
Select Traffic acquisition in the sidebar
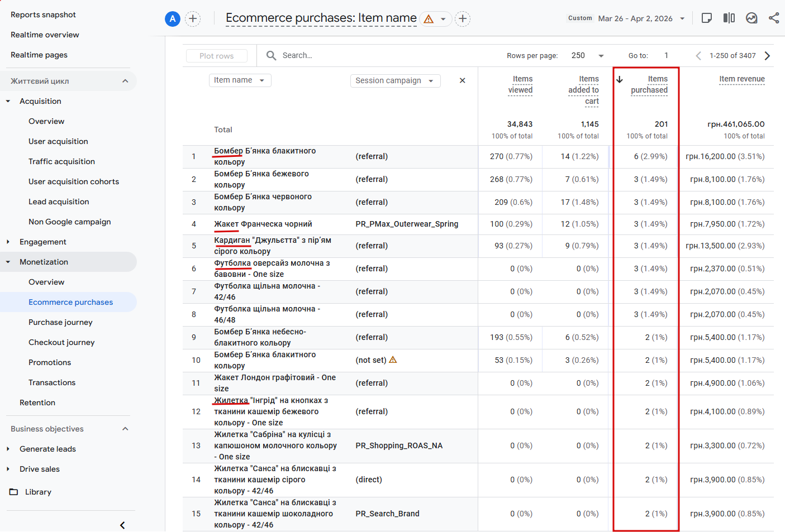pos(61,161)
